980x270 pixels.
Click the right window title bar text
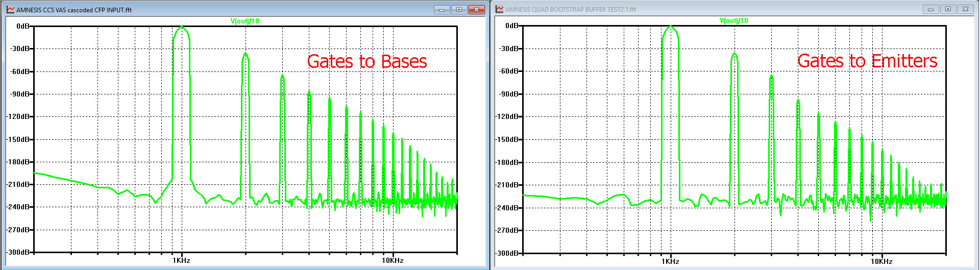[x=571, y=9]
